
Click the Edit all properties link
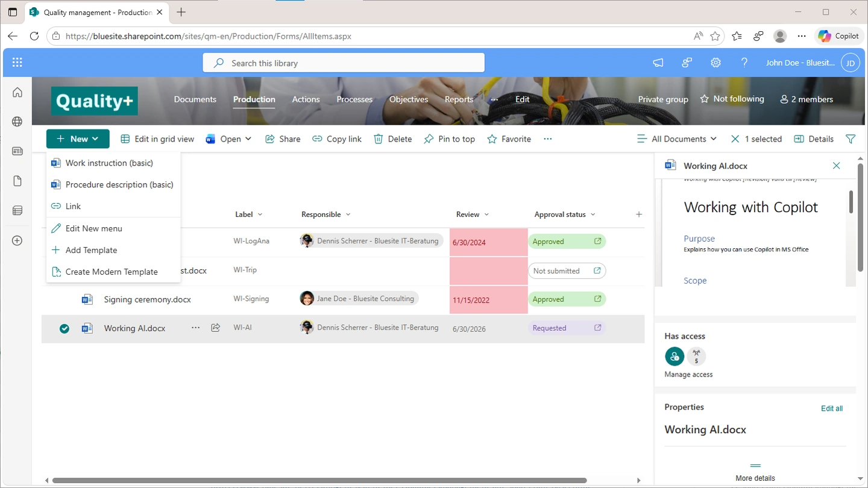831,408
